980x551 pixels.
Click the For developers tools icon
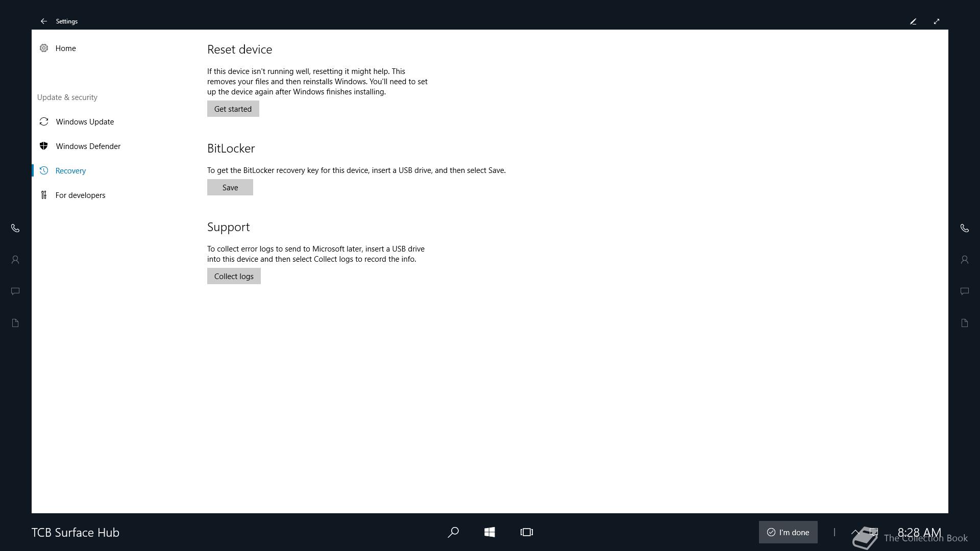point(44,195)
